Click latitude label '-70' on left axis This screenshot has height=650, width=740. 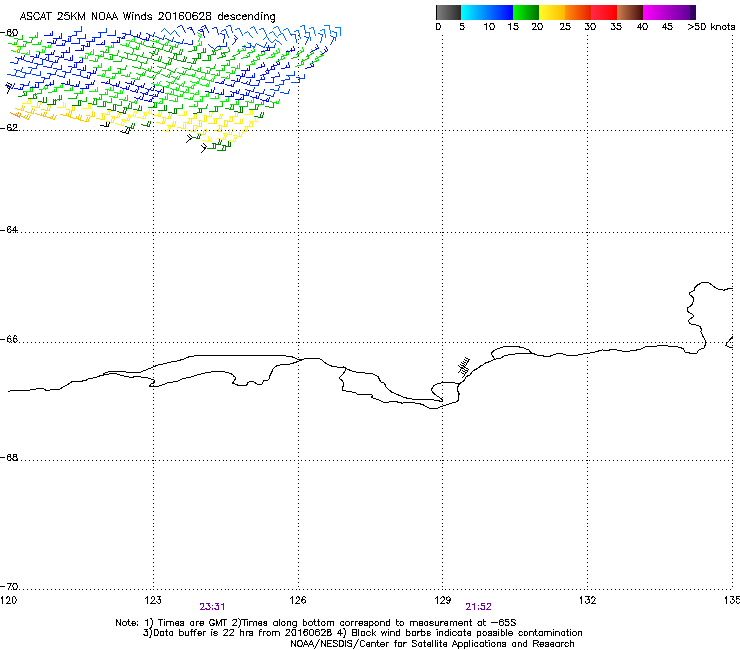pos(9,587)
